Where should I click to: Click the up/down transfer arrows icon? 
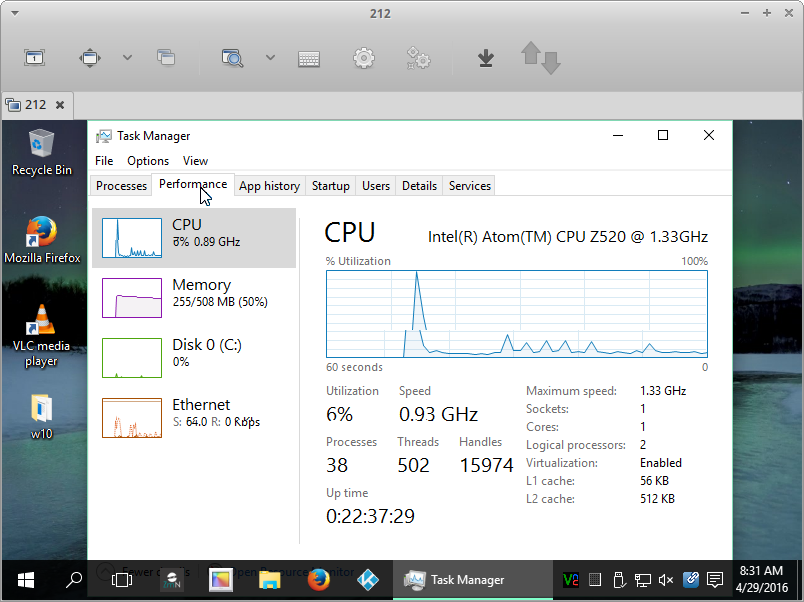point(540,57)
